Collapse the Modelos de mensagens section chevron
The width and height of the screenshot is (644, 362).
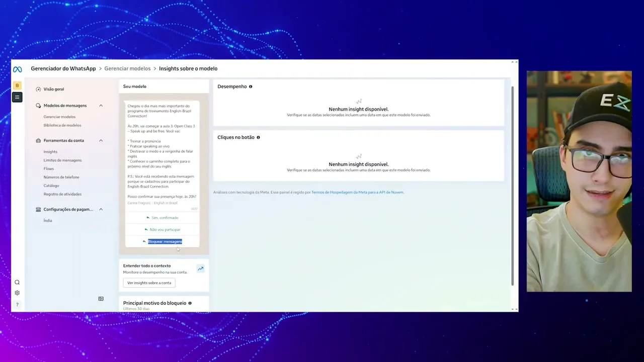[101, 106]
